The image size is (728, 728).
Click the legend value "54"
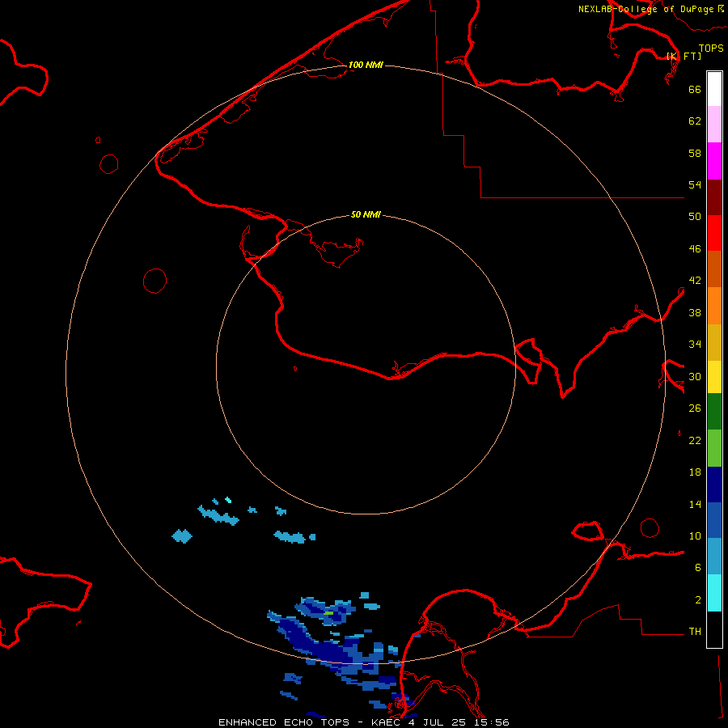pos(695,184)
